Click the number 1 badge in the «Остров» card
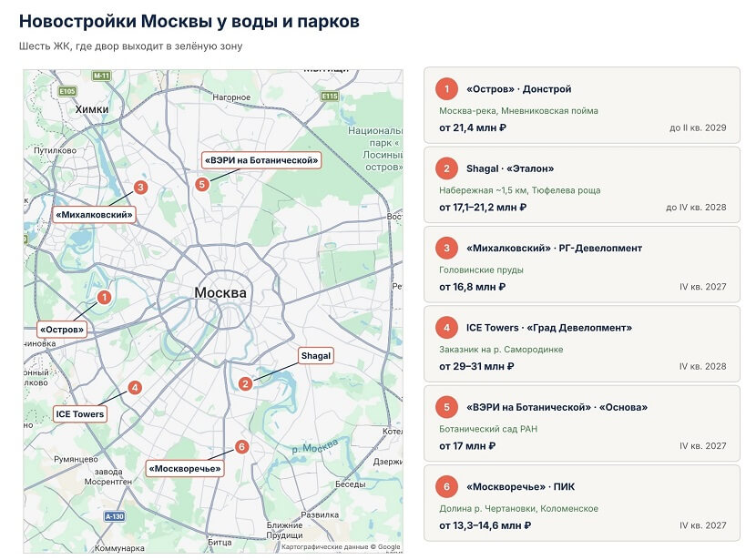Viewport: 756px width, 560px height. 446,88
